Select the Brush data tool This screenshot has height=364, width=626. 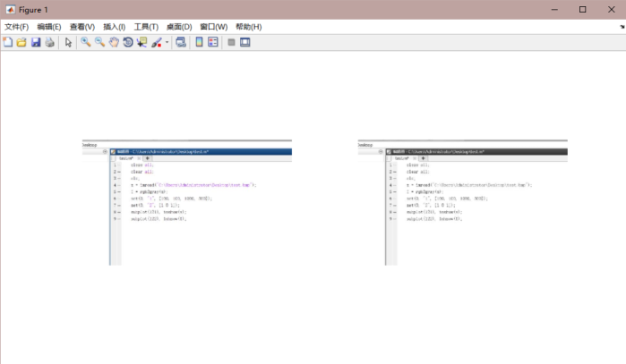tap(156, 42)
